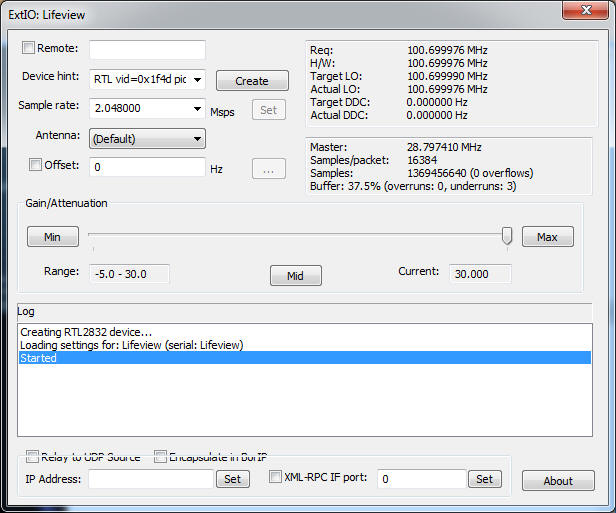Click the ellipsis button next to Offset
The image size is (616, 513).
(x=269, y=169)
